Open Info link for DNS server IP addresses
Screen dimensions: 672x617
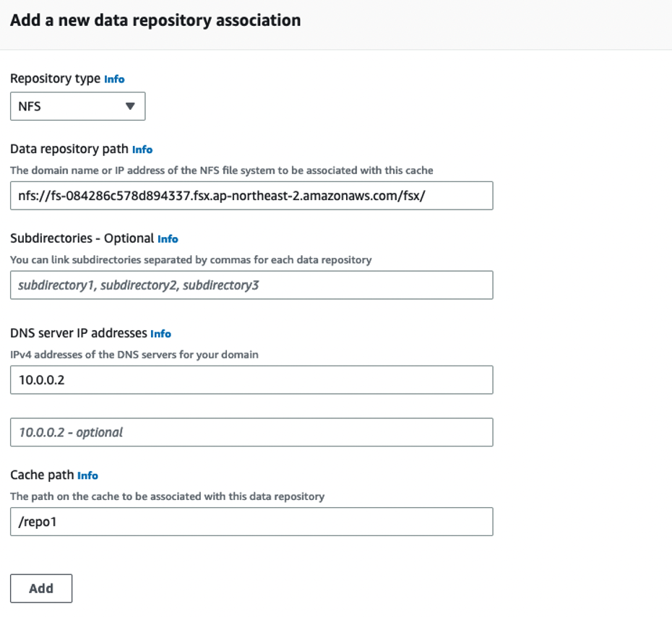(x=160, y=334)
